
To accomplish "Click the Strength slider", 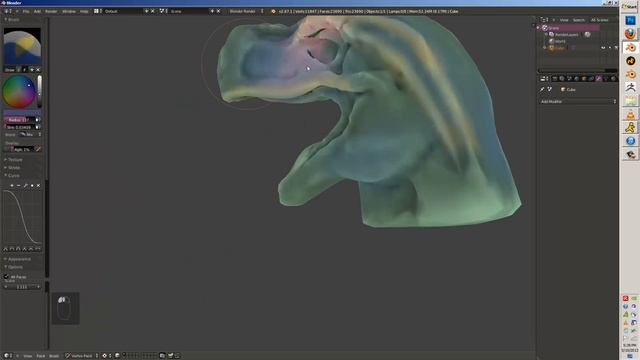I will (x=19, y=127).
